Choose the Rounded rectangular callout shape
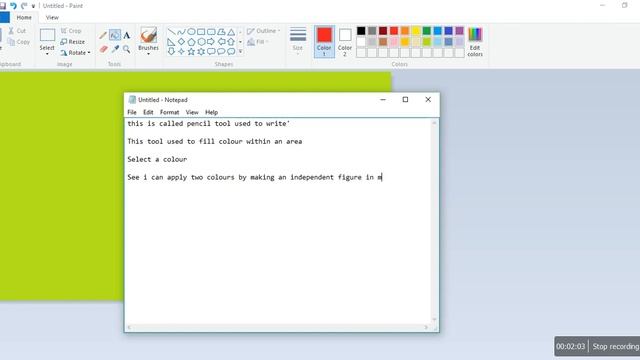 click(211, 51)
